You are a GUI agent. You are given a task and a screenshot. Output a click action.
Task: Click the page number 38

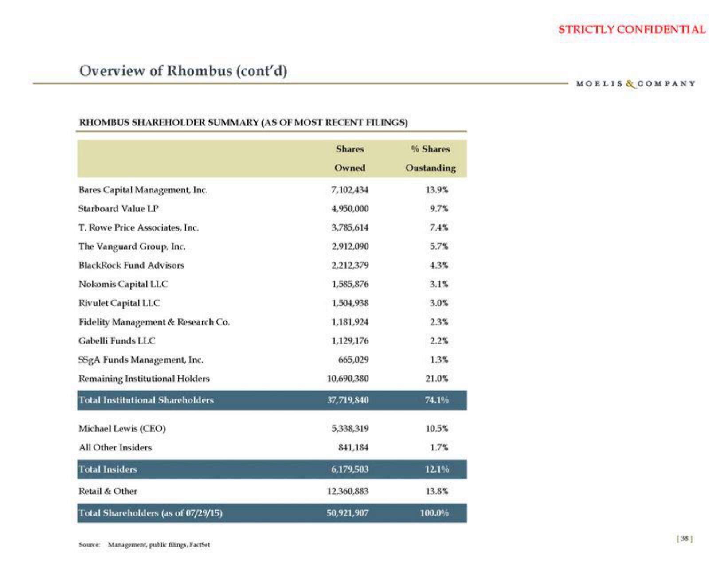click(685, 539)
